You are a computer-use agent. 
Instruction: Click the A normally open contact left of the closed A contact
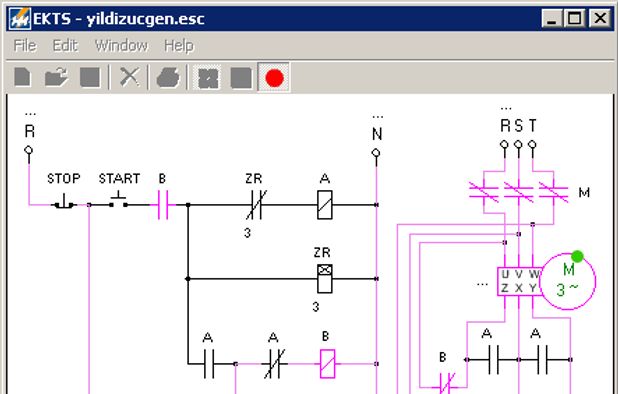click(x=209, y=364)
